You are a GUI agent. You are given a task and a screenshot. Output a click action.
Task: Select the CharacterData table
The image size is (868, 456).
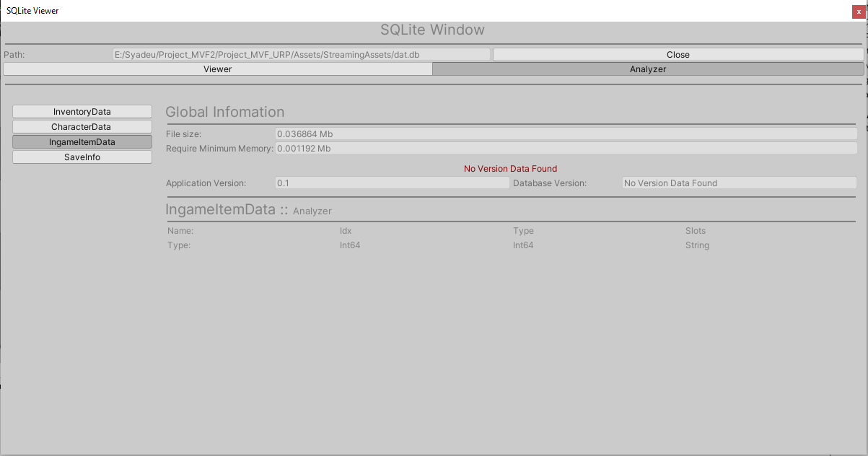(x=82, y=127)
